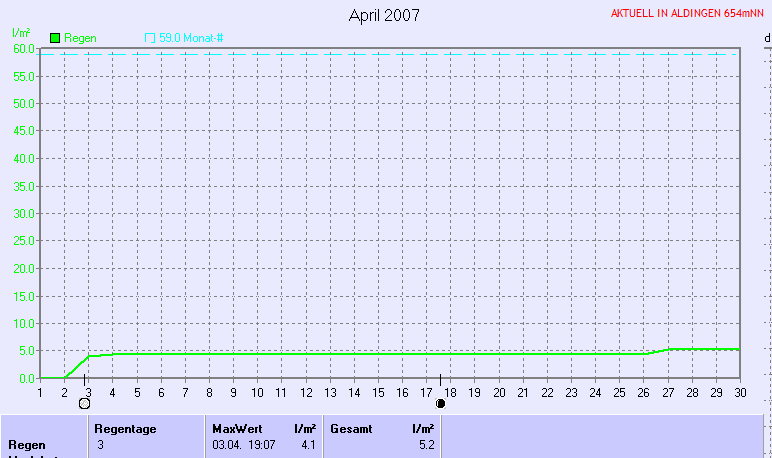Screen dimensions: 772x458
Task: Click the new moon icon near day 17
Action: point(441,403)
